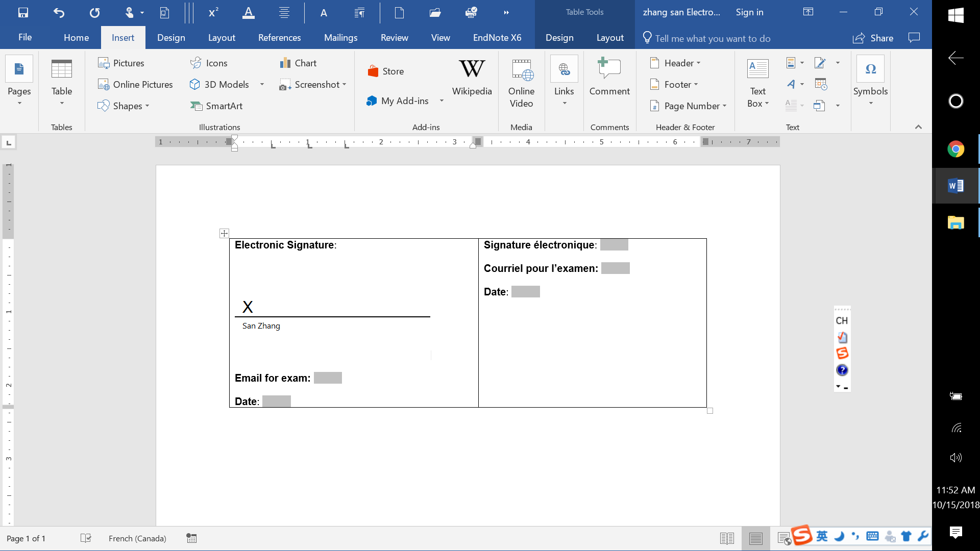Open the Shapes gallery dropdown

[124, 106]
